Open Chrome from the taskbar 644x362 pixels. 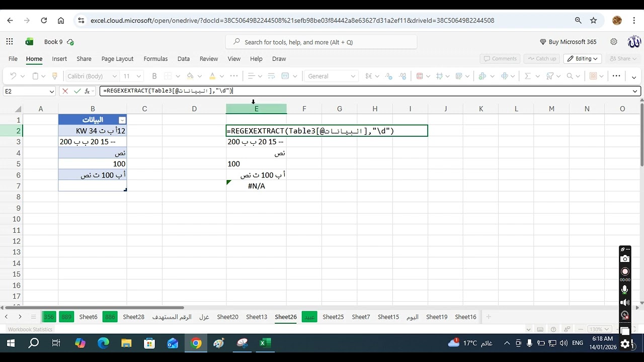[x=196, y=343]
